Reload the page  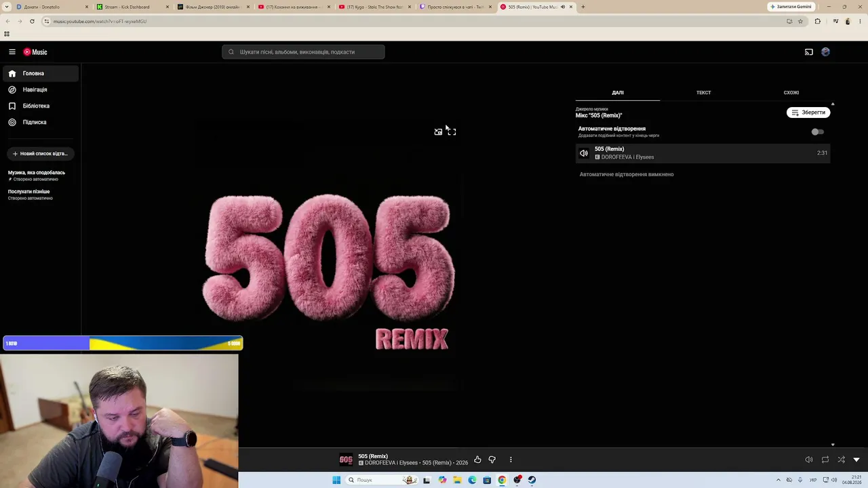pos(32,21)
